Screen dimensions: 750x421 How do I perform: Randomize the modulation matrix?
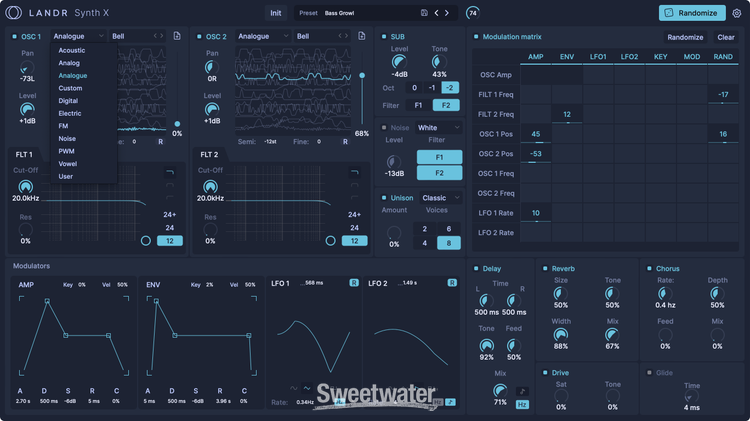pos(685,37)
